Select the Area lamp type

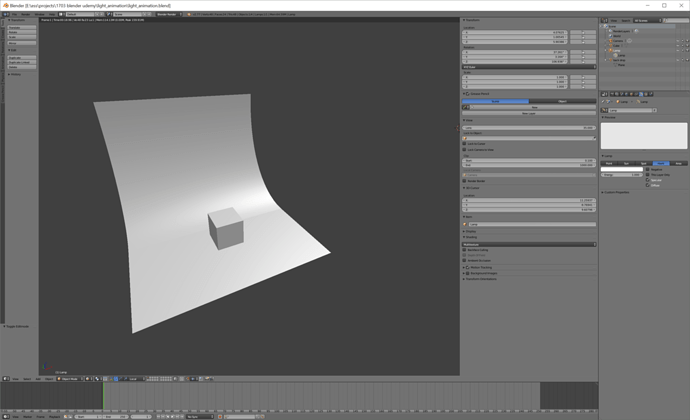pos(678,163)
